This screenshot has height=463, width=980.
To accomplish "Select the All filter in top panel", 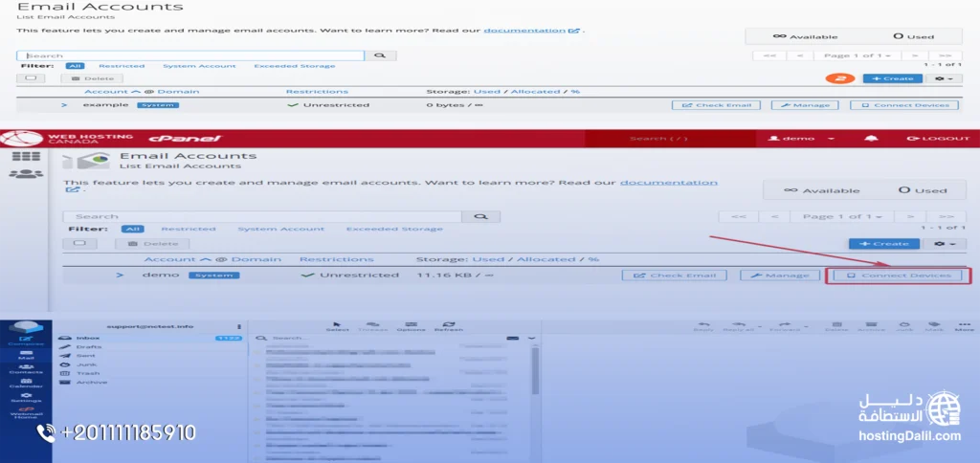I will (x=75, y=66).
